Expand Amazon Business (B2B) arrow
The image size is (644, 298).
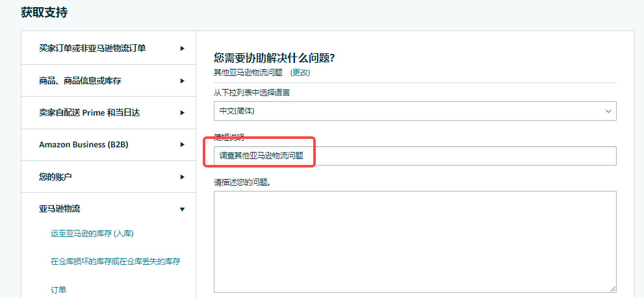[x=183, y=145]
